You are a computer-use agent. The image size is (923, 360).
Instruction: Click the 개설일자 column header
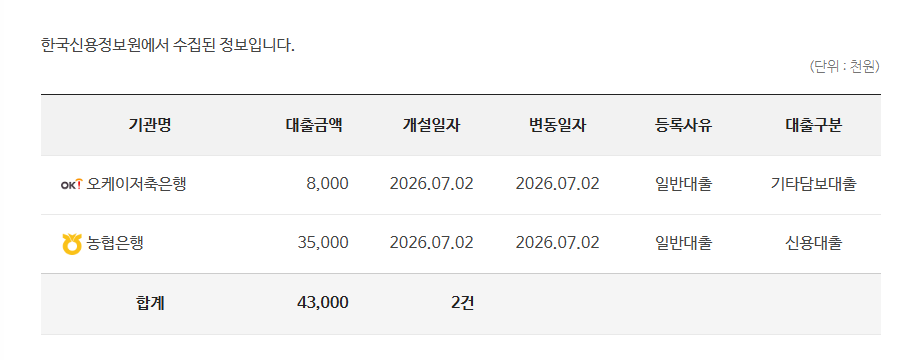coord(431,125)
